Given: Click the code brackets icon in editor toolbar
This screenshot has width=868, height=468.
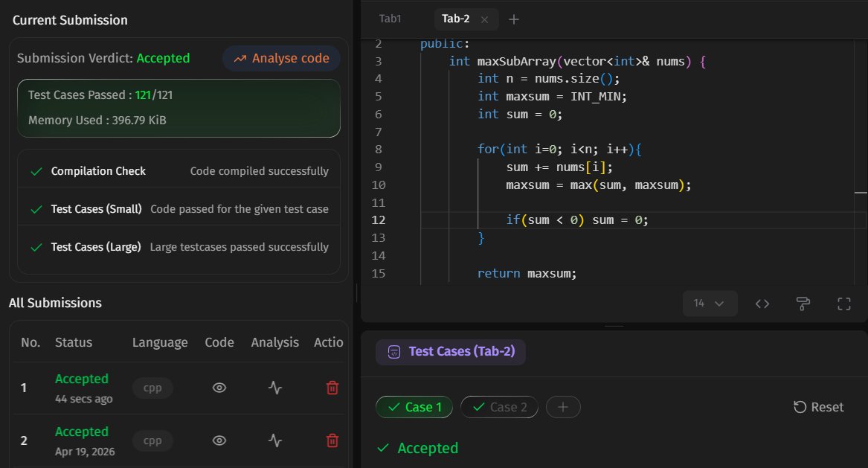Looking at the screenshot, I should pyautogui.click(x=762, y=304).
